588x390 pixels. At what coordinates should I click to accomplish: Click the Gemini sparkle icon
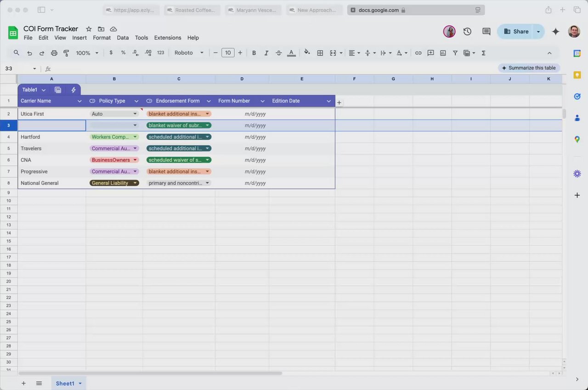point(555,31)
